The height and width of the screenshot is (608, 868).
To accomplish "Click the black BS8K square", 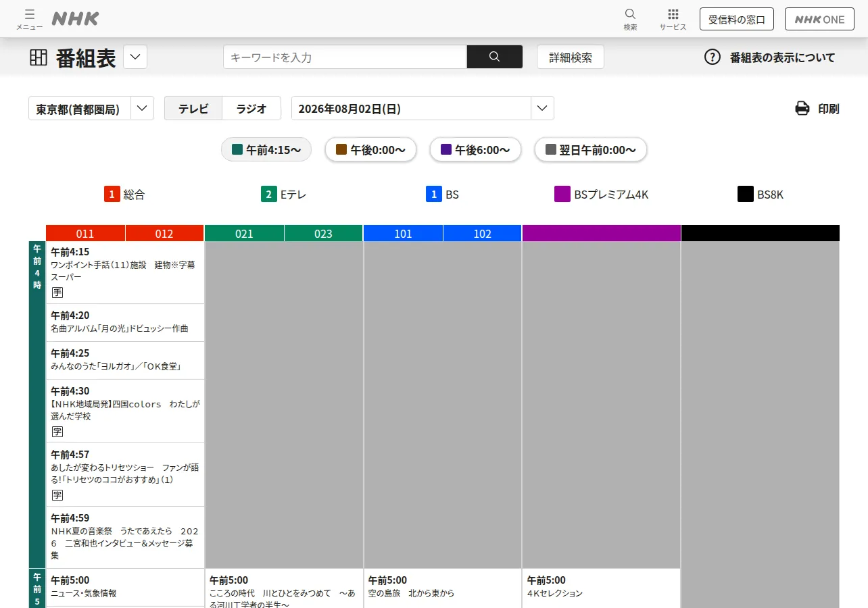I will click(x=746, y=195).
